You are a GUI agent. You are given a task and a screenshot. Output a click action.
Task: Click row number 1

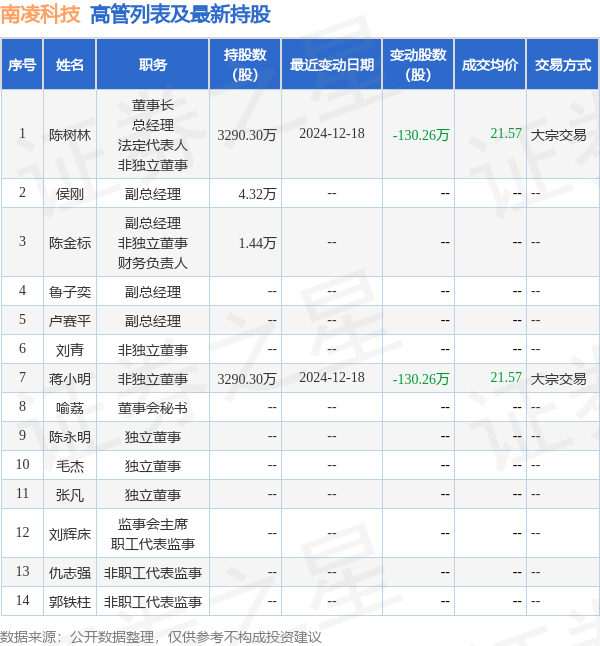(x=22, y=133)
